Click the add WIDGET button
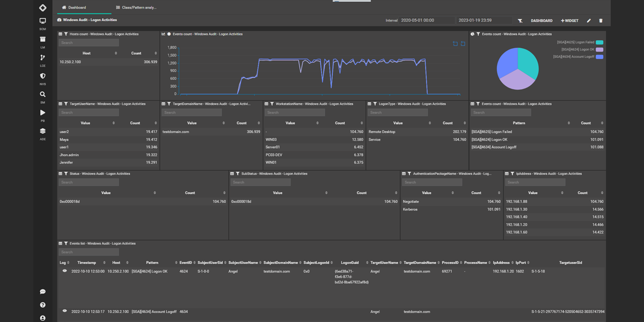 (x=569, y=21)
